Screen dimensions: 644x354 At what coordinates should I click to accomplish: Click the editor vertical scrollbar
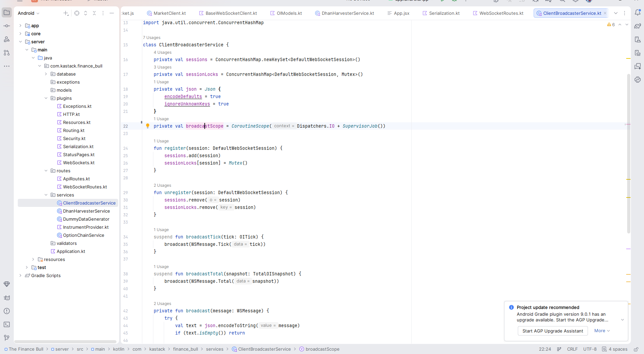629,153
